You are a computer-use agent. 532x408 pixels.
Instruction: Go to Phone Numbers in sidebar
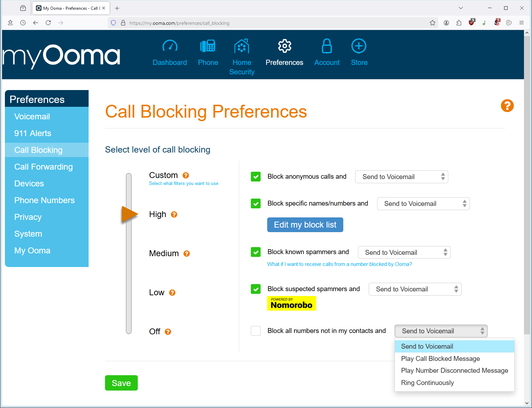point(44,200)
